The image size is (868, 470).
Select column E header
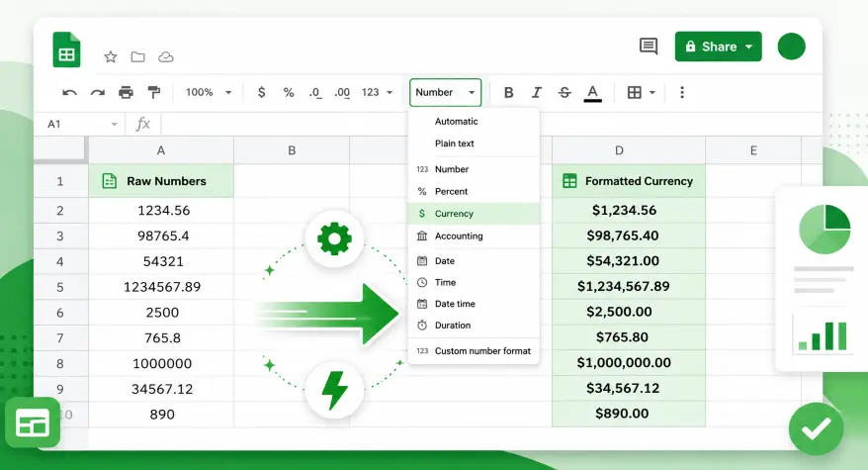click(x=753, y=150)
